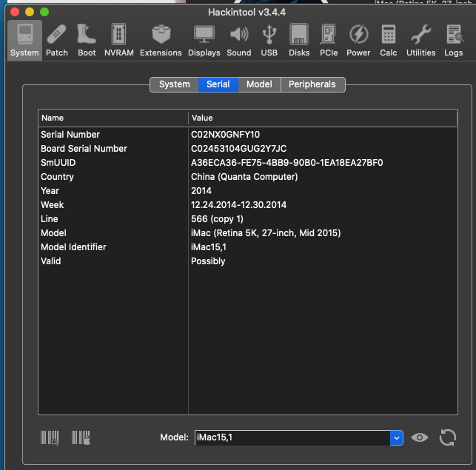Select the SmUUID value row

click(286, 163)
